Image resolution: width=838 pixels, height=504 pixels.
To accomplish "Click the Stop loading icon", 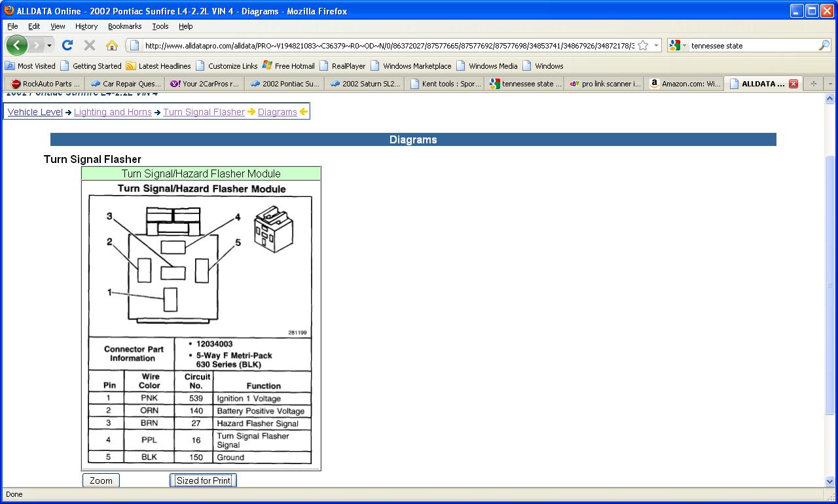I will tap(90, 45).
